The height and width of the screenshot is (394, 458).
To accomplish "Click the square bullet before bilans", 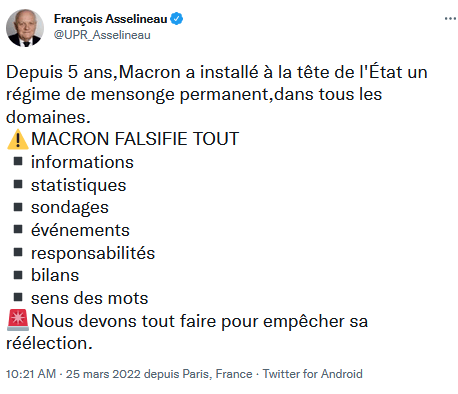I will tap(18, 275).
